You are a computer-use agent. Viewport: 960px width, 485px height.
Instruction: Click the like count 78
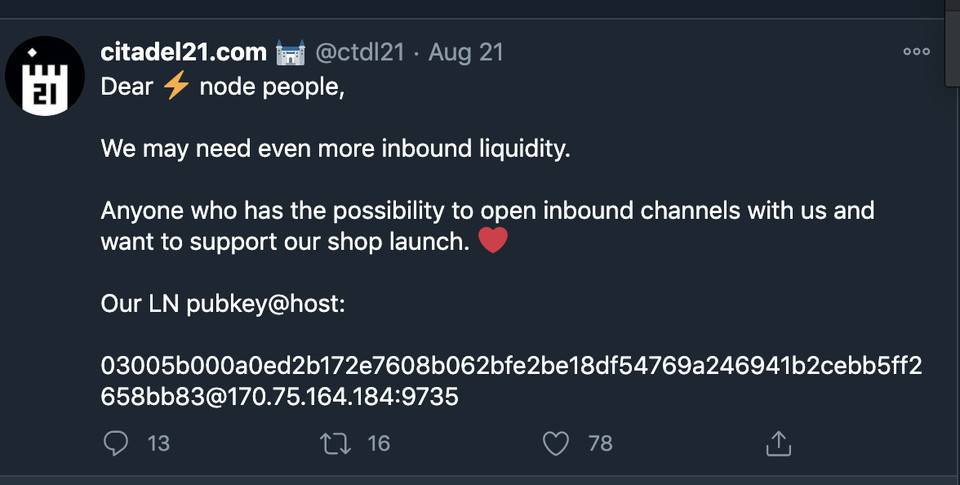click(601, 443)
